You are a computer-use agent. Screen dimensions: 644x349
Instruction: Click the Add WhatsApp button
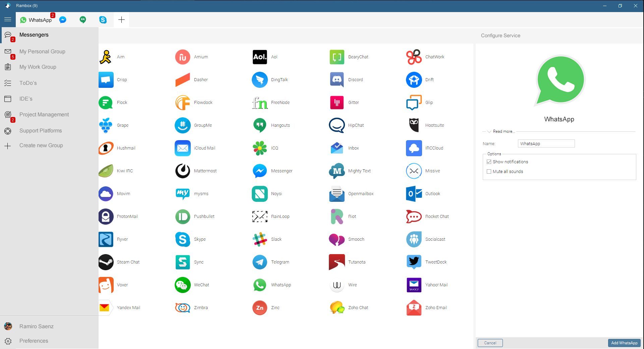point(624,343)
